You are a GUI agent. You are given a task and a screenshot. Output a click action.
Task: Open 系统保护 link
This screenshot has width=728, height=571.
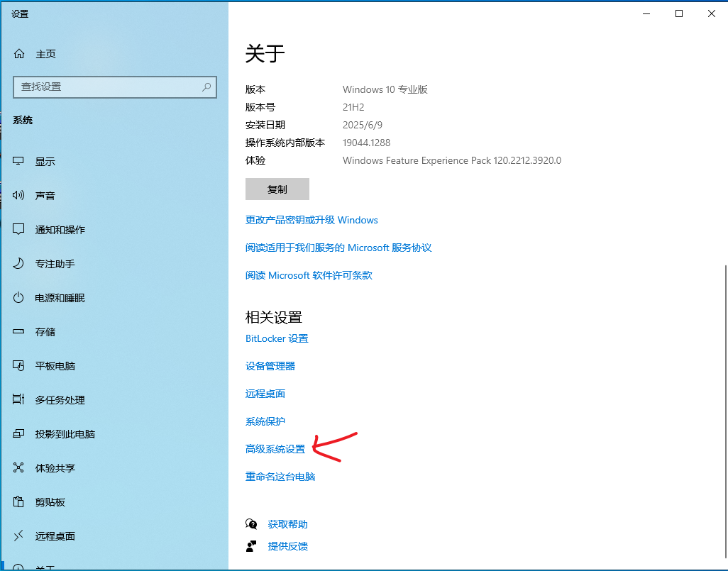[265, 421]
